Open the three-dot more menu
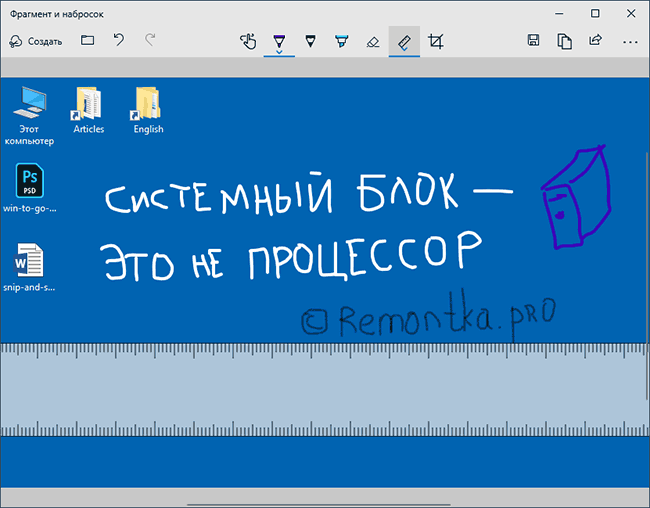 click(630, 42)
